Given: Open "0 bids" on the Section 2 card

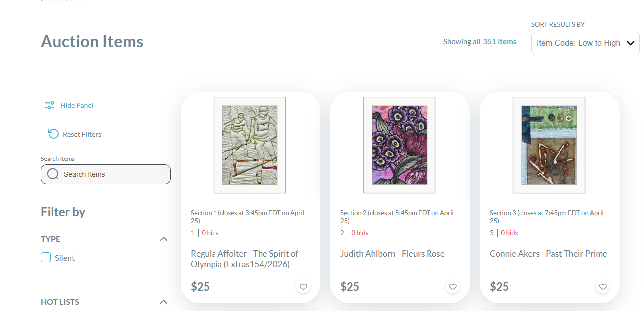Looking at the screenshot, I should (359, 232).
